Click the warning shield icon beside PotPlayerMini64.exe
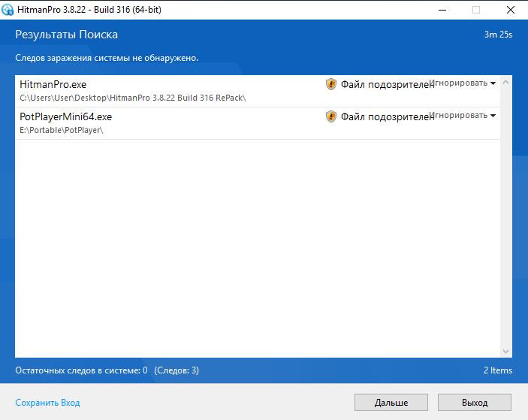 pyautogui.click(x=331, y=116)
